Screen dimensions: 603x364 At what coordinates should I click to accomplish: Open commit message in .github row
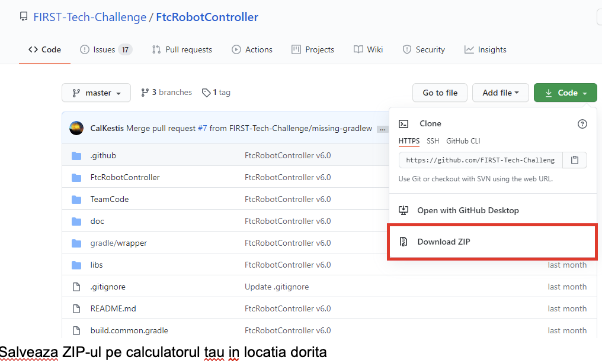pyautogui.click(x=288, y=155)
